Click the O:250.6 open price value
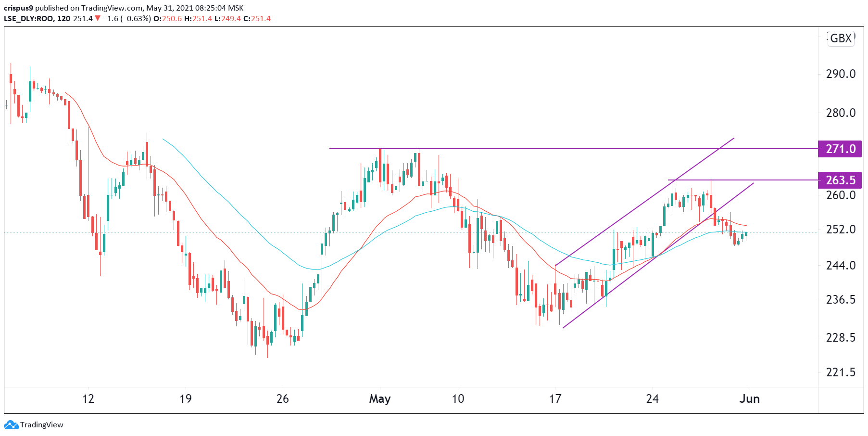 pos(167,19)
